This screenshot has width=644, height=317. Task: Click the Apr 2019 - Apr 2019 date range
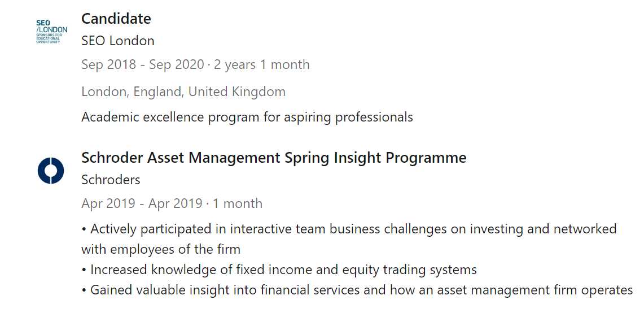click(x=141, y=203)
